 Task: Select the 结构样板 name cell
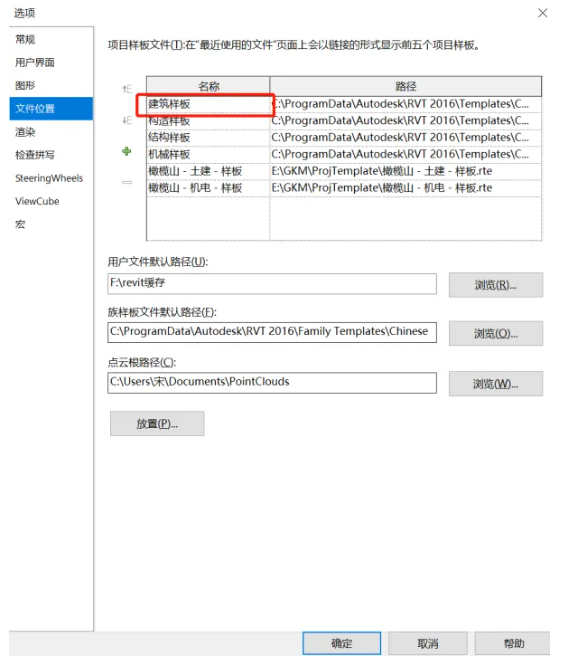(208, 138)
